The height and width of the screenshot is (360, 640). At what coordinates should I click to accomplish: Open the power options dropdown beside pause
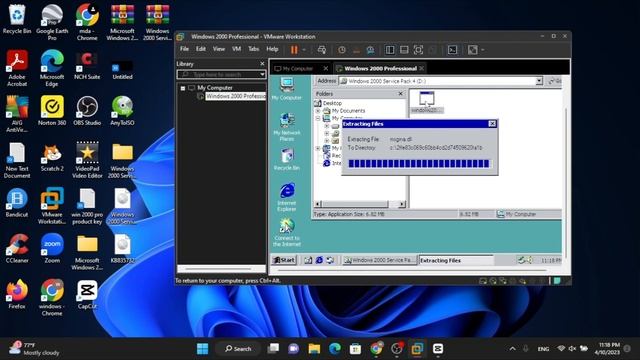304,50
